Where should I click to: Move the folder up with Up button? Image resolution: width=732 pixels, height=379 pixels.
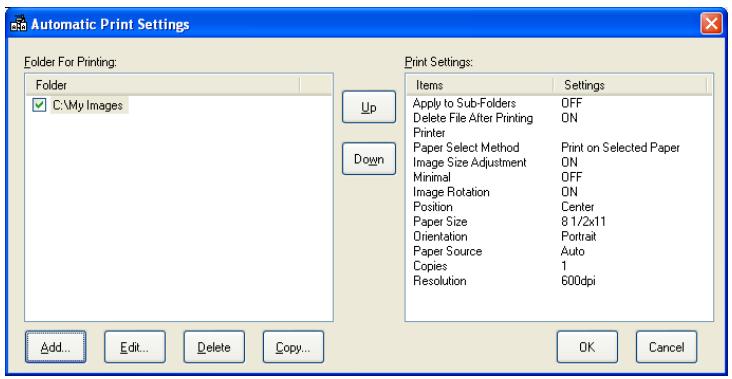point(369,107)
